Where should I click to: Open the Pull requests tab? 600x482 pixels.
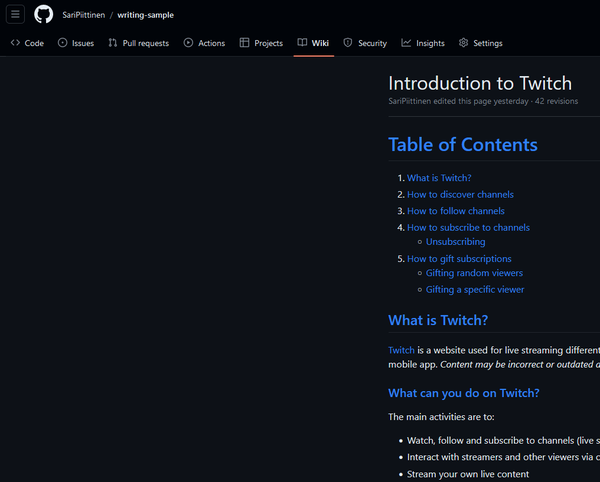tap(139, 43)
